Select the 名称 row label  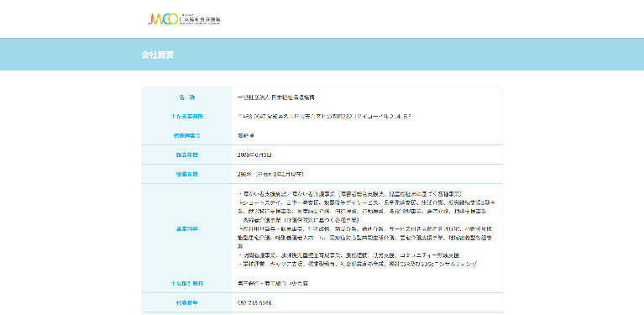186,97
